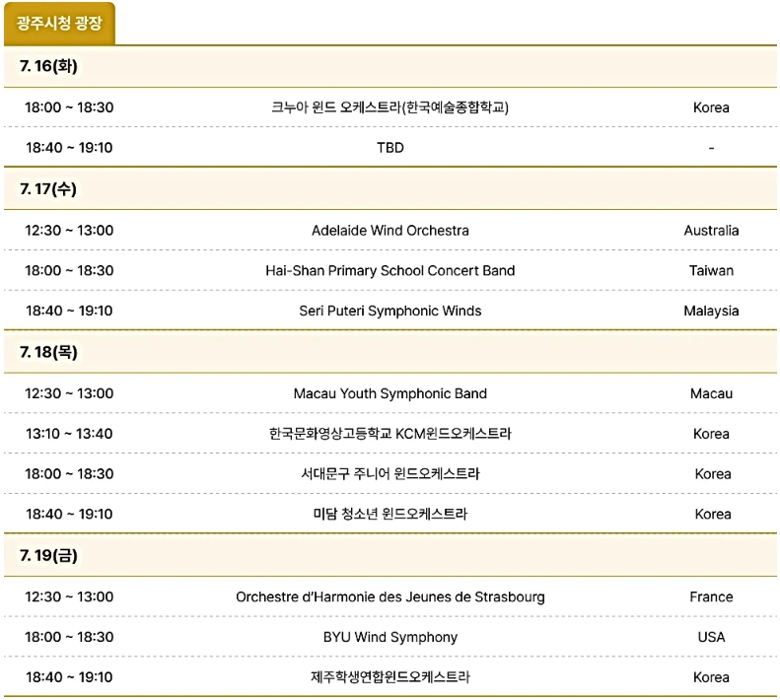Click Korea next to 미담 청소년 윈드오케스트라

[713, 514]
